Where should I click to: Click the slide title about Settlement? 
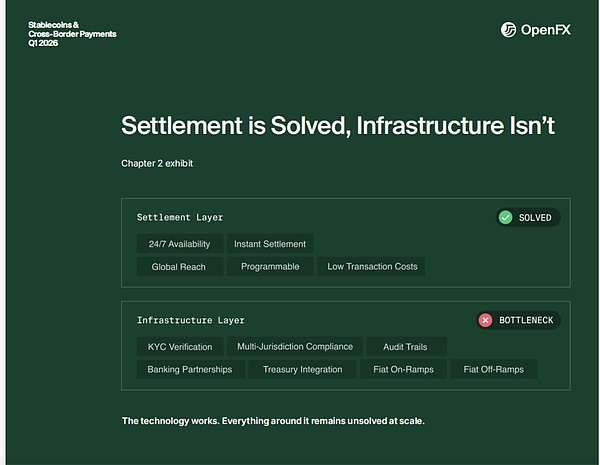pyautogui.click(x=337, y=126)
